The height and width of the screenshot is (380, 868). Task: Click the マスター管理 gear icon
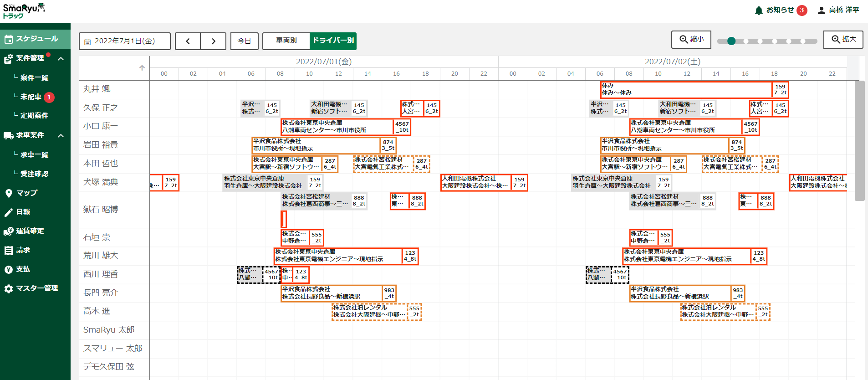coord(9,288)
